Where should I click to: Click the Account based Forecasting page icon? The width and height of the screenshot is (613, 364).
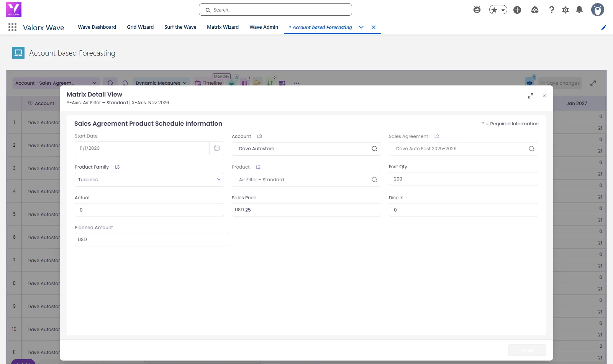(x=18, y=53)
